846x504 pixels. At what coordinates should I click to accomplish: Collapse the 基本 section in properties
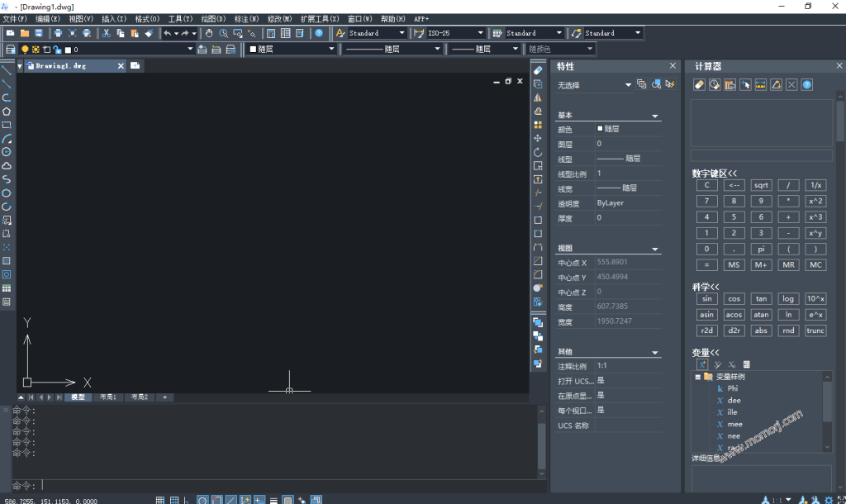point(655,116)
